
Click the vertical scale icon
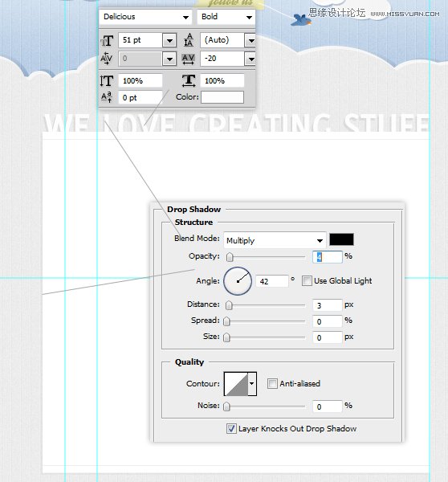click(107, 81)
